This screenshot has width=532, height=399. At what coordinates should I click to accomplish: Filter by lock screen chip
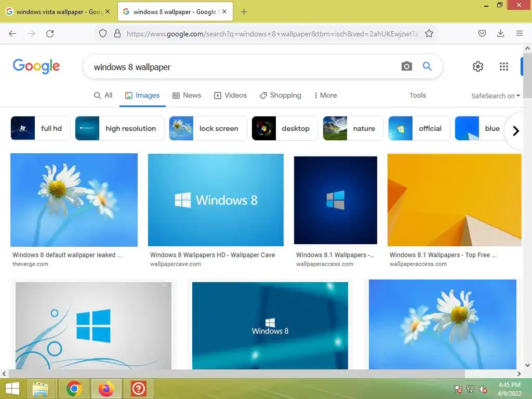[208, 128]
